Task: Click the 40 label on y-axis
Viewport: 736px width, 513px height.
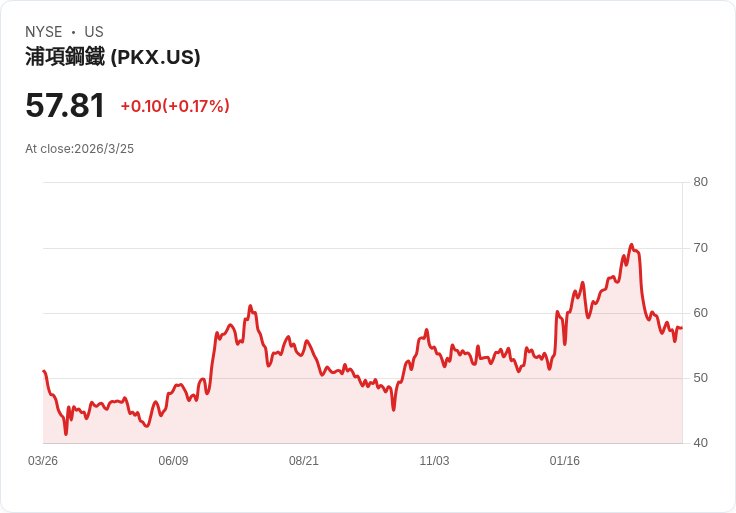Action: pos(701,443)
